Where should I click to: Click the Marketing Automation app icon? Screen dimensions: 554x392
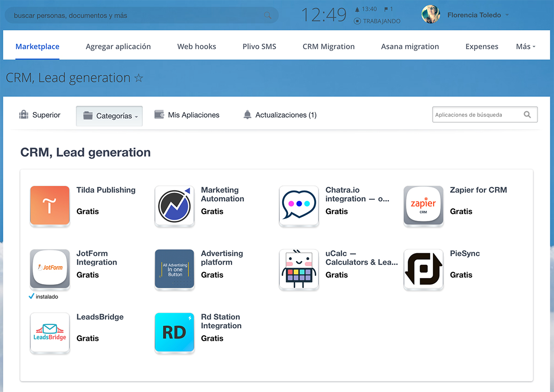click(175, 206)
